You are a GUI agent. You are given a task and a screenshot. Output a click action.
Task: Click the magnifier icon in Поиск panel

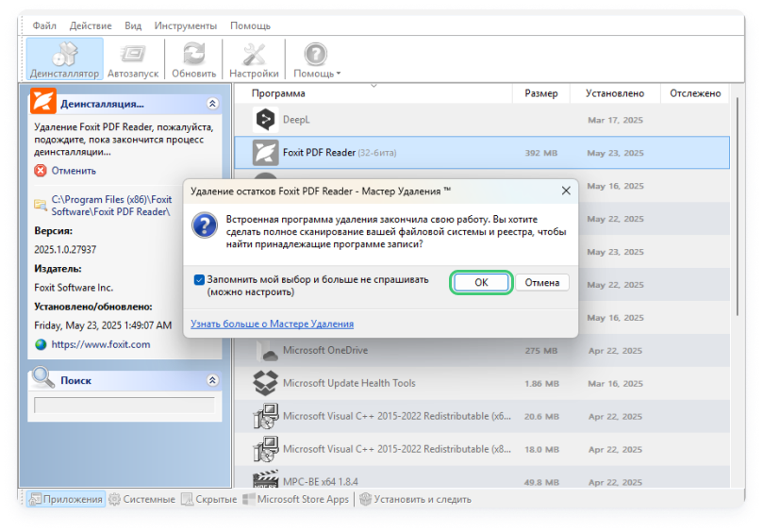coord(42,377)
